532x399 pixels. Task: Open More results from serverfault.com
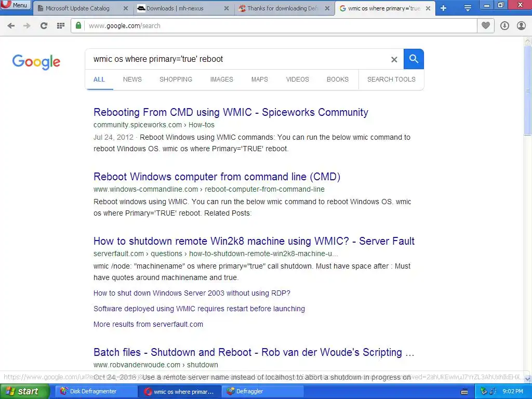[148, 324]
